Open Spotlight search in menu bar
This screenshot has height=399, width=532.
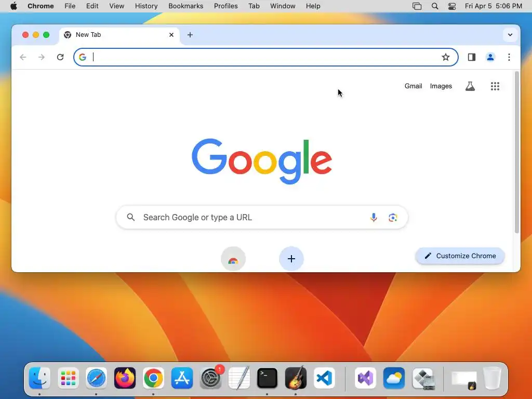[435, 6]
